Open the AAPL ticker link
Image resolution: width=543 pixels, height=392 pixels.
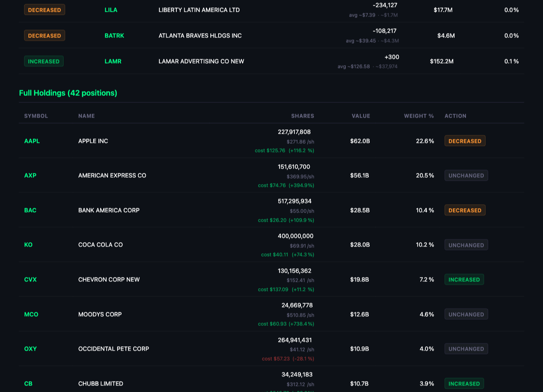[32, 141]
